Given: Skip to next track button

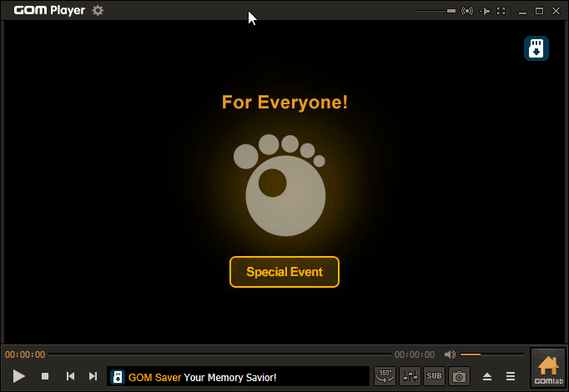Looking at the screenshot, I should click(x=93, y=376).
